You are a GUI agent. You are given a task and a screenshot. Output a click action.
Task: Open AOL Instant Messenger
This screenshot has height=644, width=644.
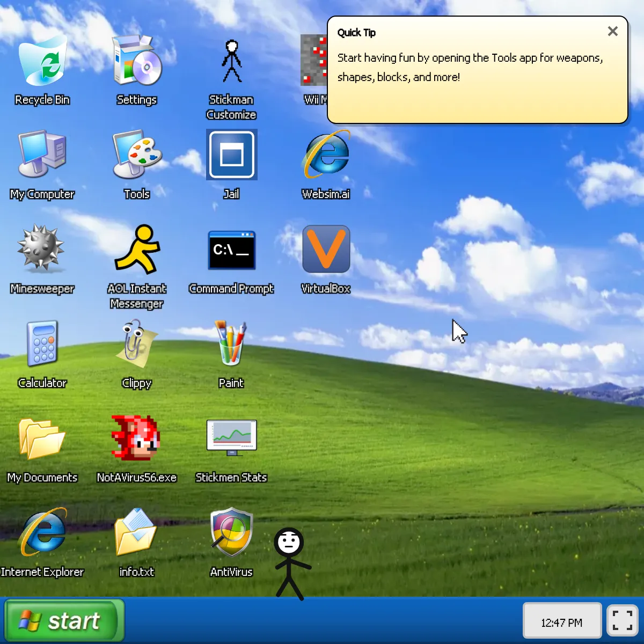[x=137, y=250]
